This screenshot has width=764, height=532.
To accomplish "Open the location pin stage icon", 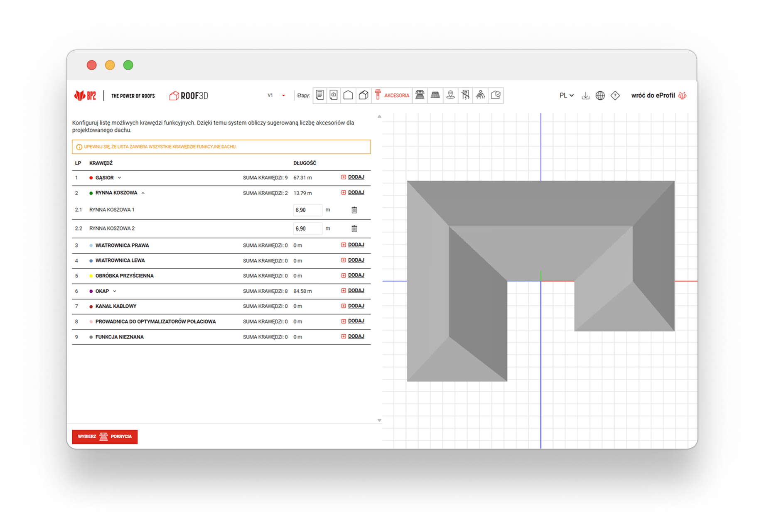I will [x=450, y=95].
